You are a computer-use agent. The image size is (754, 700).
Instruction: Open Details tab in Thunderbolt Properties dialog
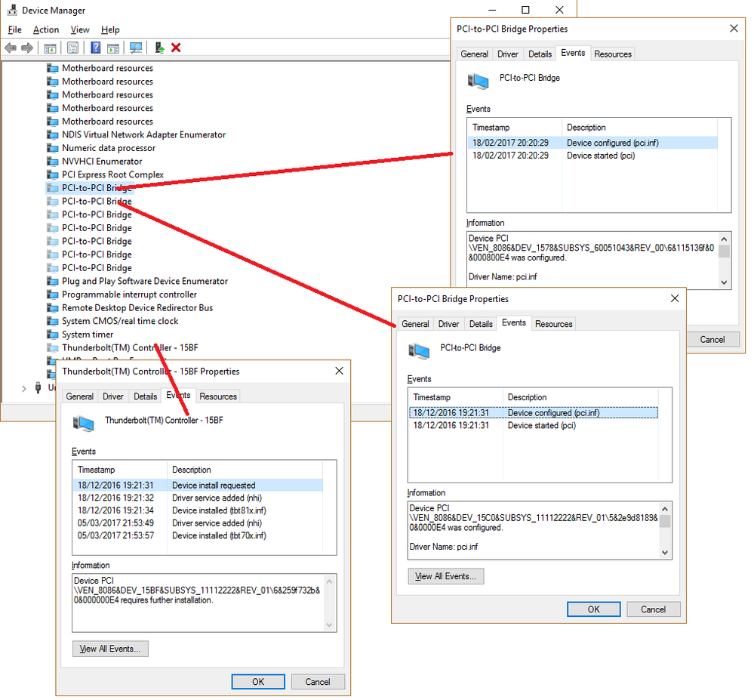(x=145, y=396)
